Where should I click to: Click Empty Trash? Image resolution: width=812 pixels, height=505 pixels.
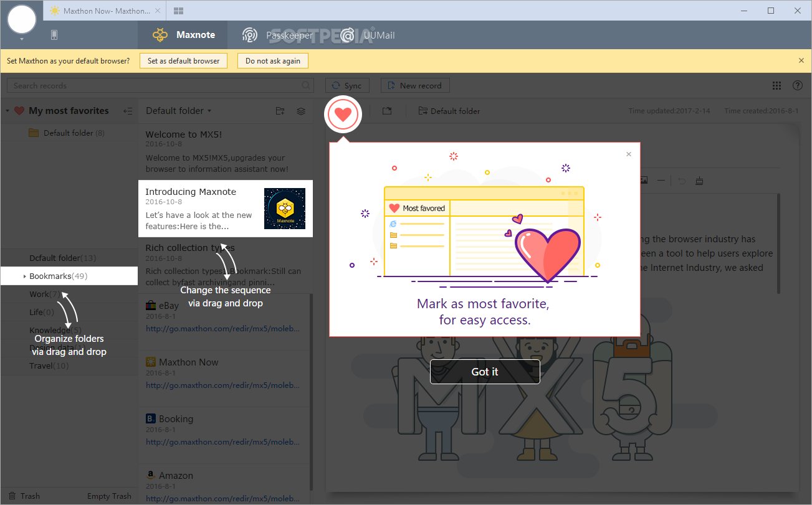(x=109, y=496)
